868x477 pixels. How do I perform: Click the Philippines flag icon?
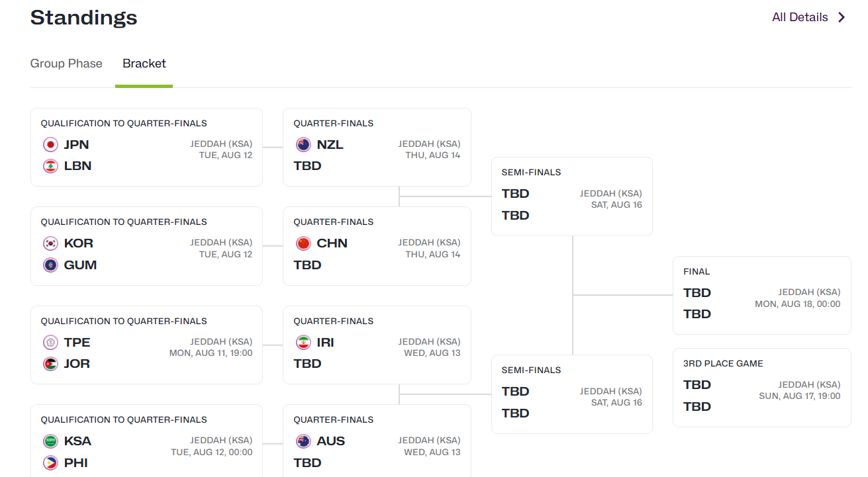click(50, 463)
